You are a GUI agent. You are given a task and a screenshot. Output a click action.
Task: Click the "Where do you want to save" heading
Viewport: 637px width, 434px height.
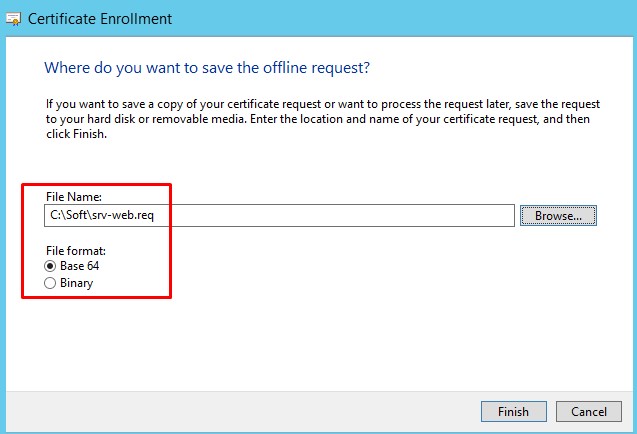click(208, 67)
